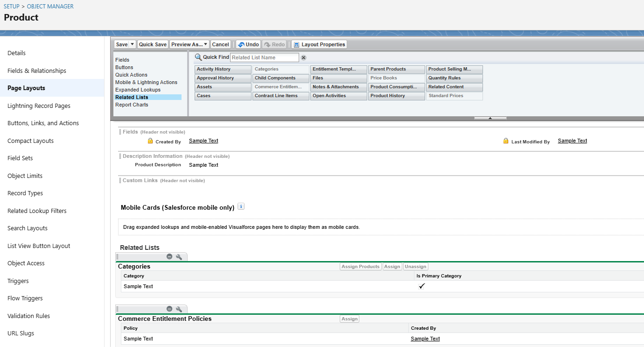Image resolution: width=644 pixels, height=347 pixels.
Task: Open the Preview As dropdown
Action: pyautogui.click(x=189, y=45)
